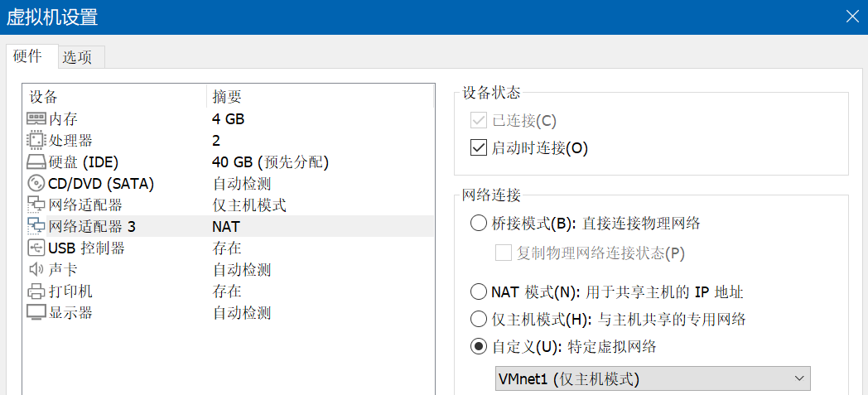
Task: Click the sound card (声卡) speaker icon
Action: point(36,270)
